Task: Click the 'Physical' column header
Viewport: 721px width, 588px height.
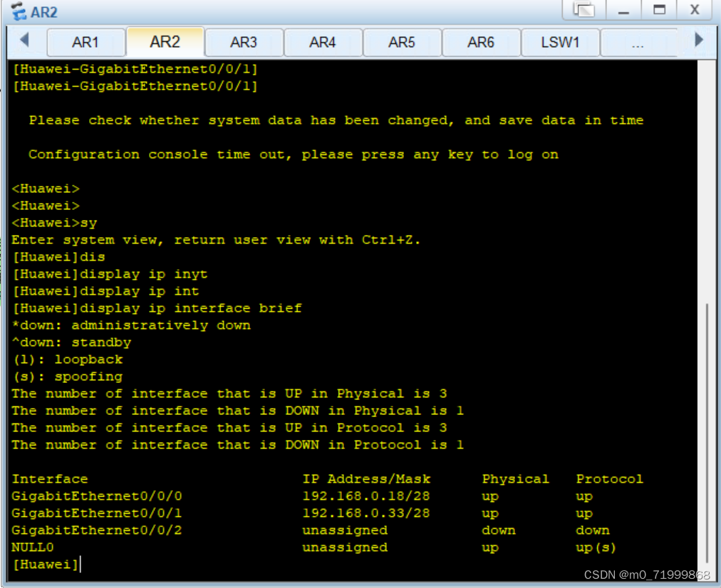Action: click(x=516, y=479)
